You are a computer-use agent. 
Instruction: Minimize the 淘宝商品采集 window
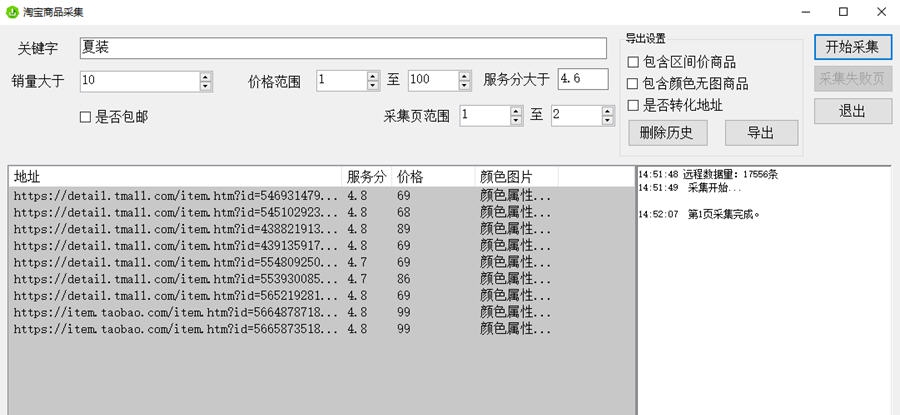(x=806, y=11)
